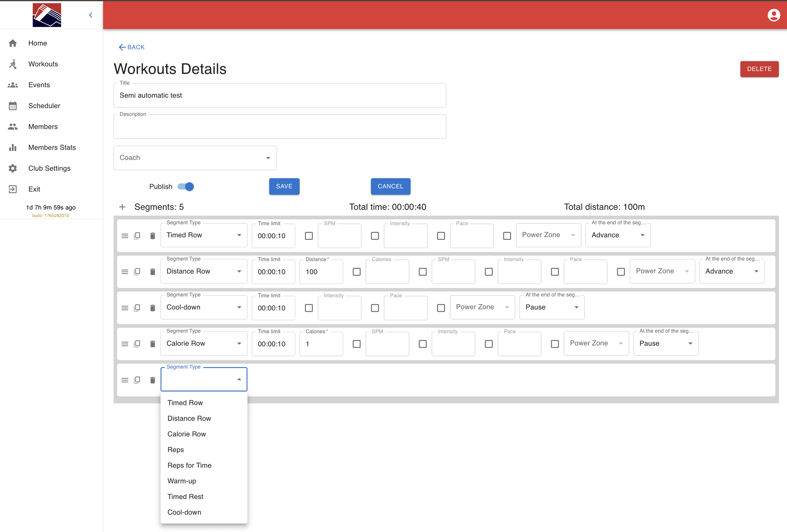Grab the Calorie Row segment drag handle

pyautogui.click(x=125, y=344)
